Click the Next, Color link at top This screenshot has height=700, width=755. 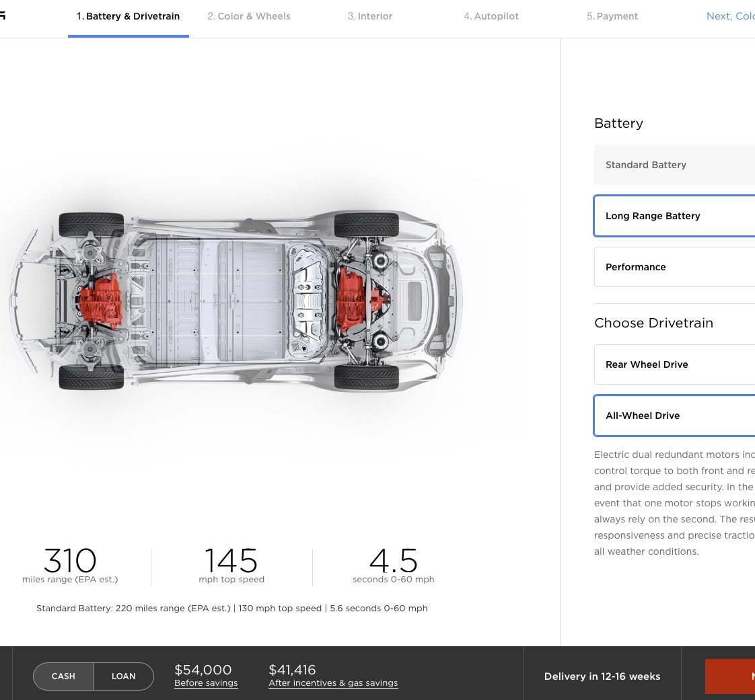[x=731, y=16]
